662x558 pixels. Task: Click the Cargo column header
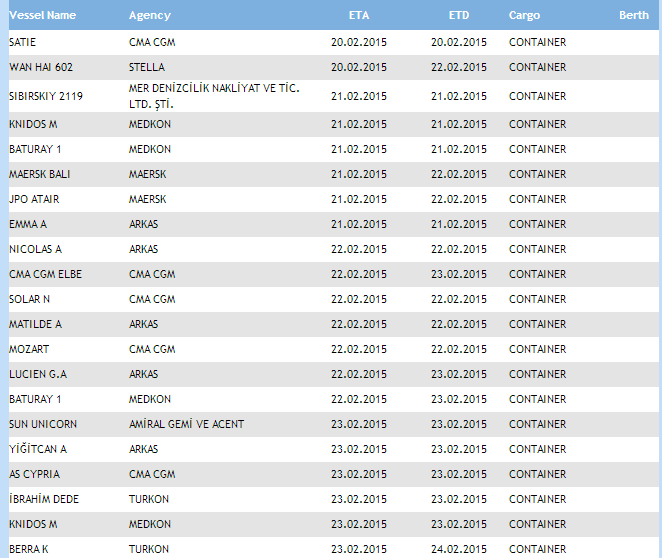click(x=524, y=16)
